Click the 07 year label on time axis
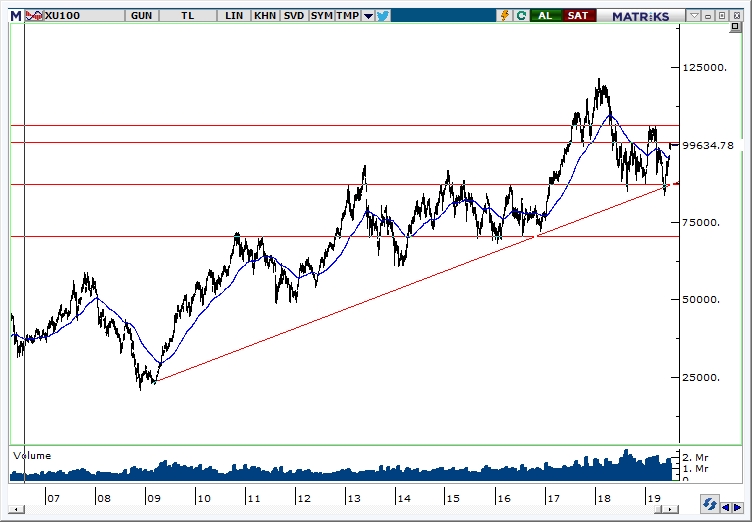 point(53,498)
